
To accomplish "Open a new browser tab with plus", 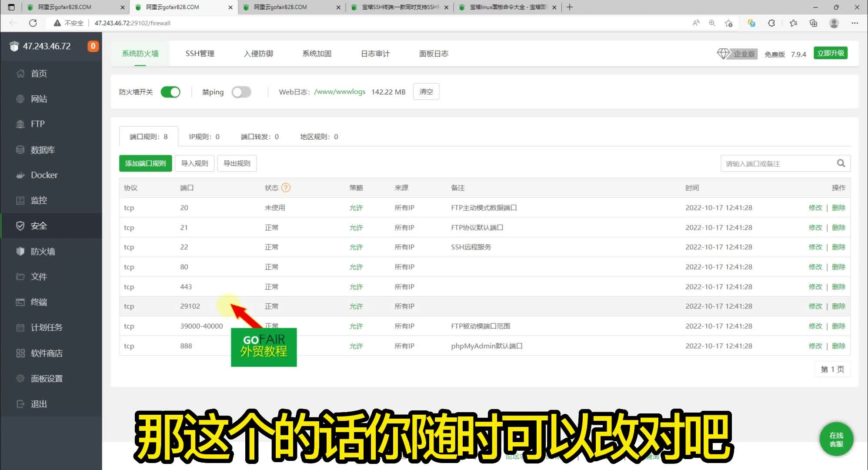I will (570, 7).
